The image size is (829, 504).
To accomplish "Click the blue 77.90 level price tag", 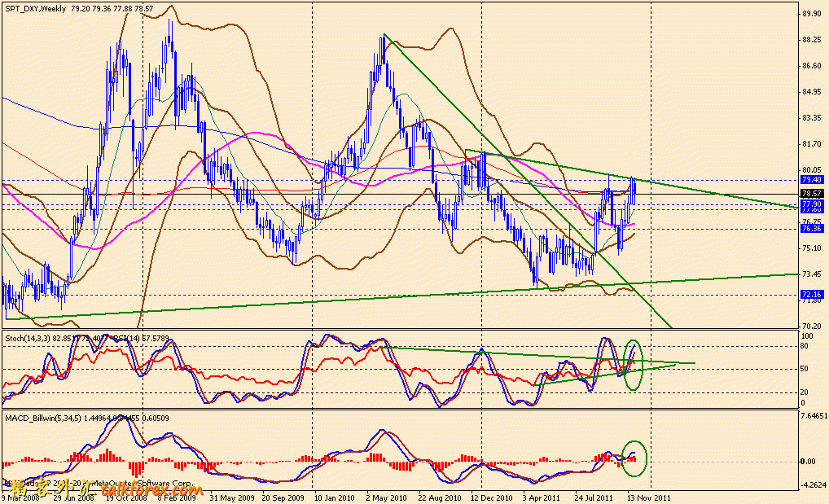I will 812,203.
